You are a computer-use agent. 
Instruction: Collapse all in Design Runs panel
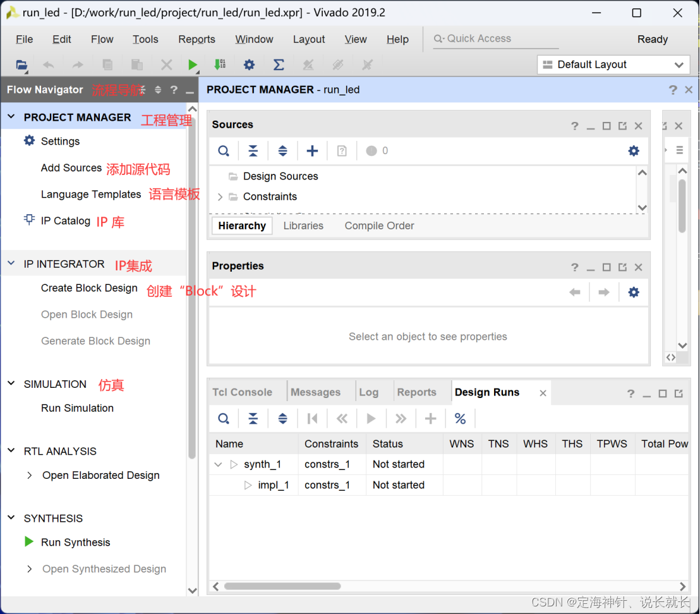click(x=253, y=419)
